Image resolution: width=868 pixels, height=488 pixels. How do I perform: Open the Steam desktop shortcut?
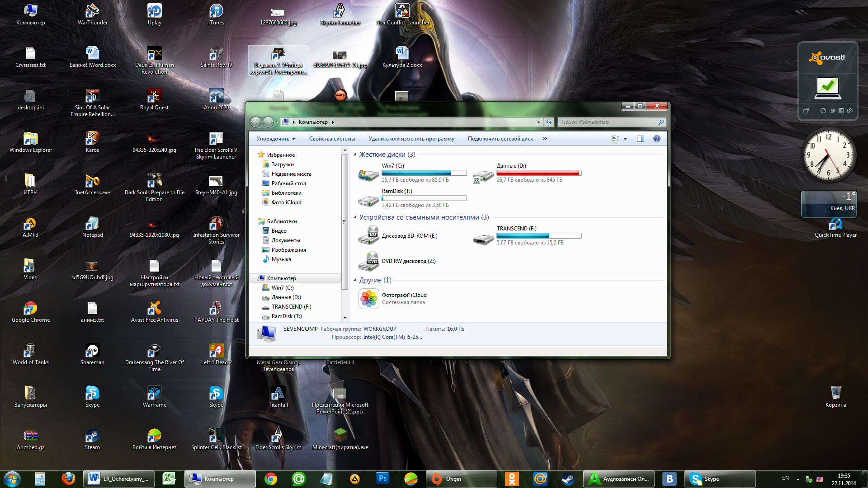pyautogui.click(x=92, y=439)
